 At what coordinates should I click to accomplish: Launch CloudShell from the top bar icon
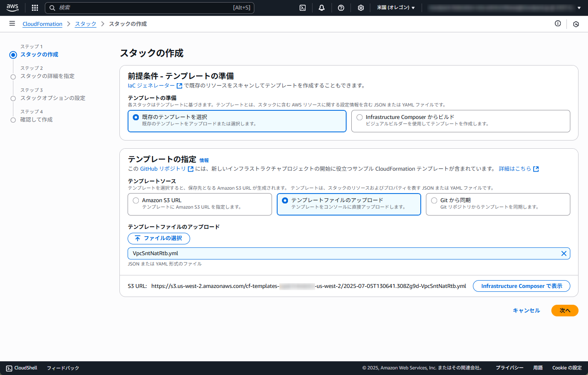point(303,8)
